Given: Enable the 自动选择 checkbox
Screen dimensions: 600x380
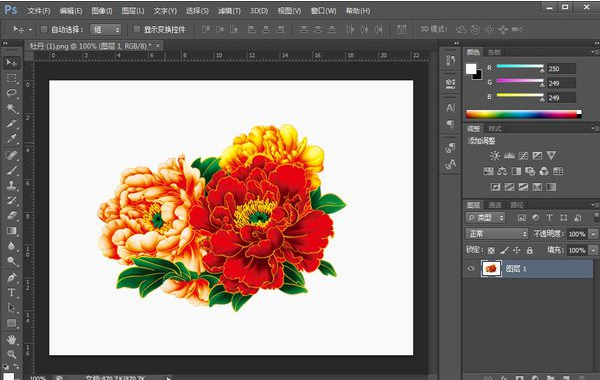Looking at the screenshot, I should 44,29.
